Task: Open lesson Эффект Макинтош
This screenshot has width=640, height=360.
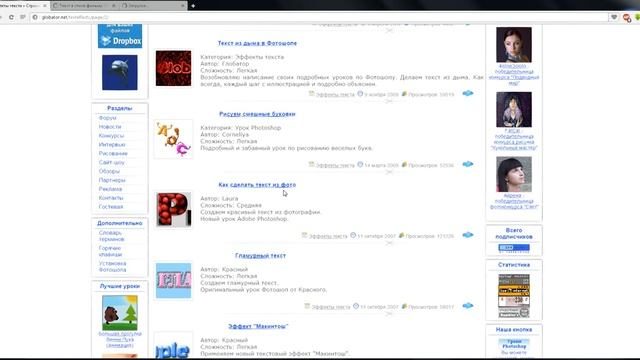Action: tap(258, 326)
